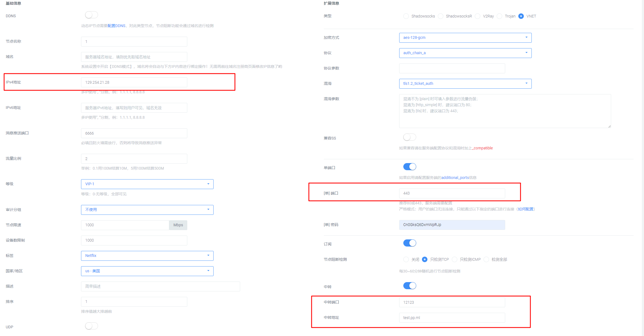Image resolution: width=644 pixels, height=336 pixels.
Task: Enable the DDNS toggle
Action: click(91, 15)
